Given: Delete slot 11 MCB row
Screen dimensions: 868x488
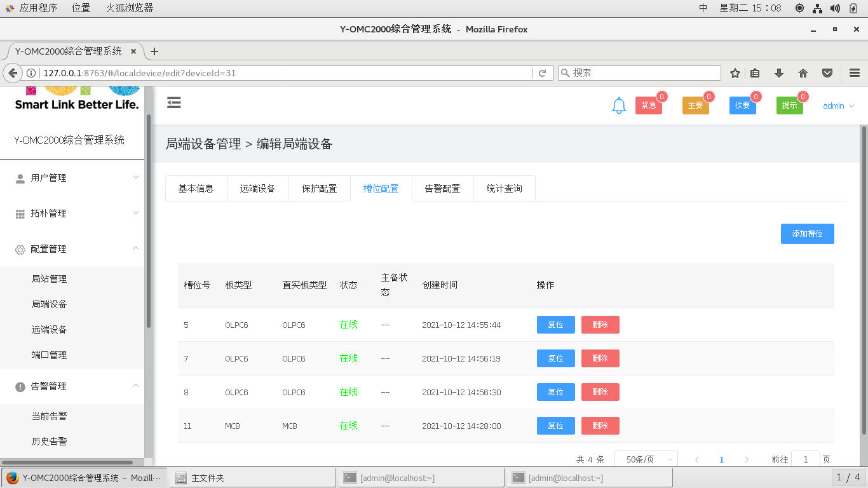Looking at the screenshot, I should click(x=600, y=426).
